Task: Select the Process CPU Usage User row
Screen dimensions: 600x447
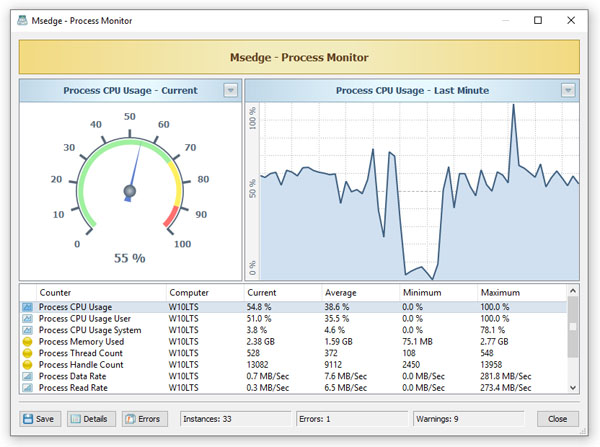Action: point(293,318)
